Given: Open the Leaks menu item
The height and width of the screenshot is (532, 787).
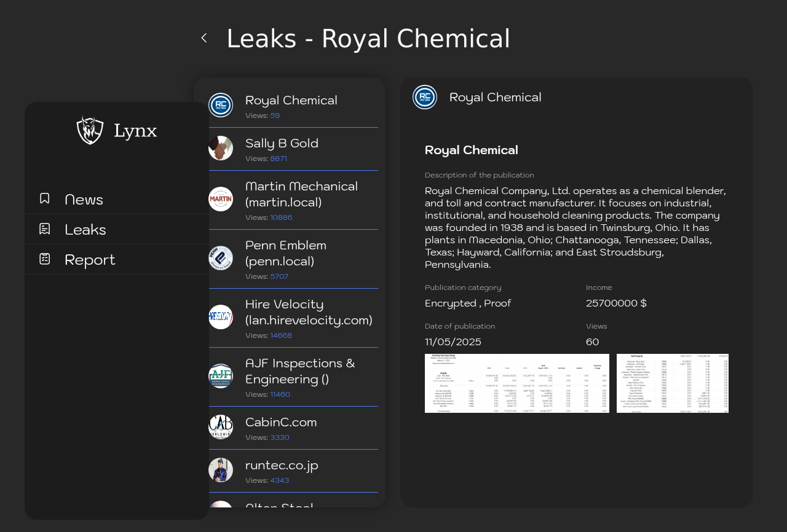Looking at the screenshot, I should pyautogui.click(x=117, y=229).
